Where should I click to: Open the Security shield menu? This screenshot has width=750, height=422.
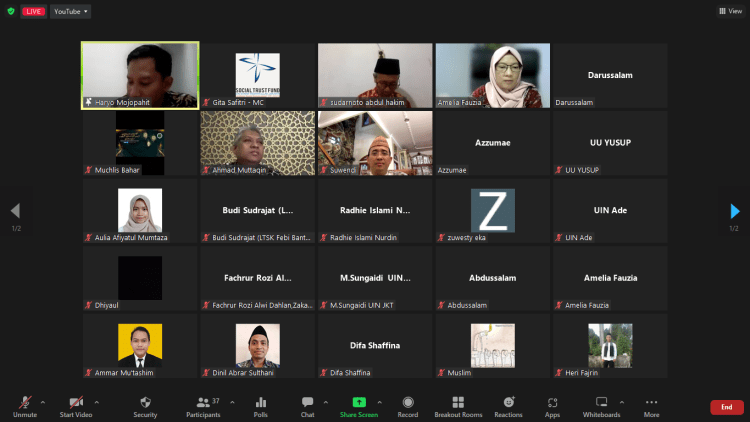click(145, 407)
